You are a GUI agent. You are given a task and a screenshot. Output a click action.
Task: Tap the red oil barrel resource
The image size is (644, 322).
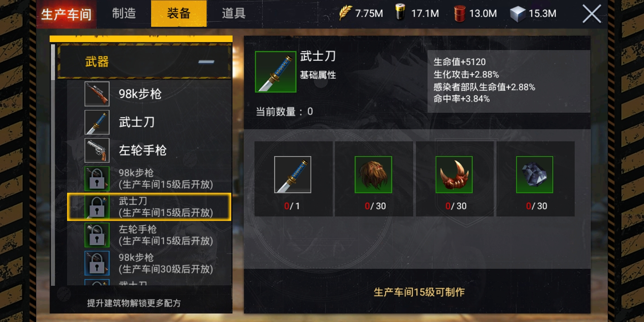pos(459,13)
